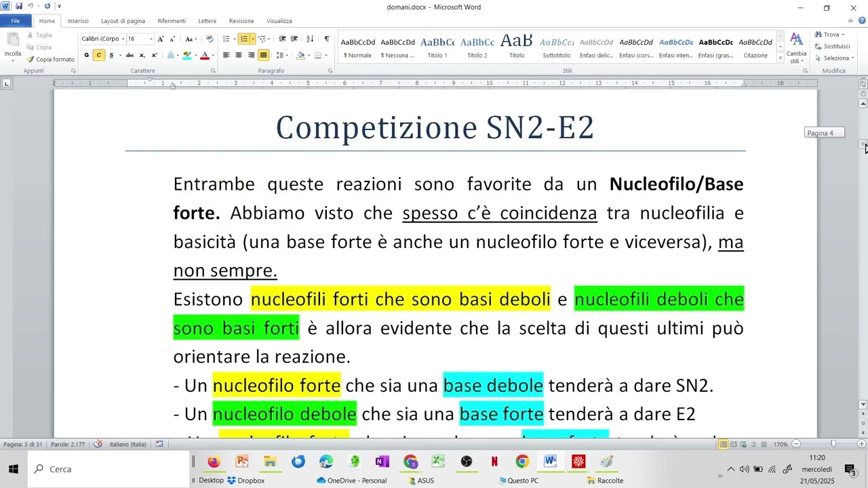Viewport: 868px width, 488px height.
Task: Toggle numbered list button
Action: (x=243, y=39)
